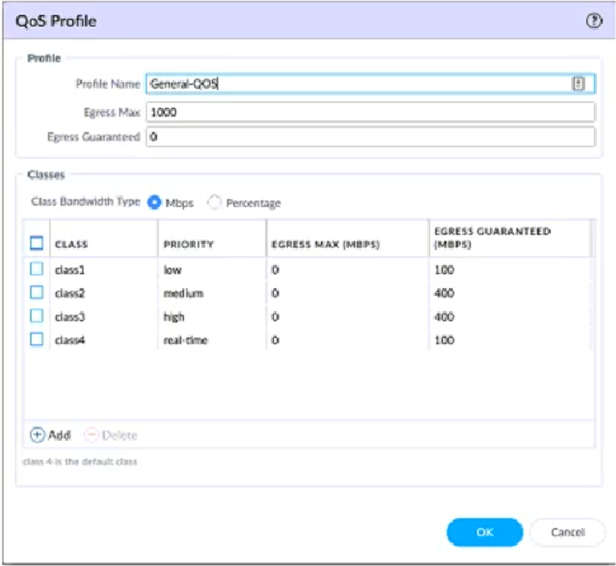Toggle the select-all checkbox in header
This screenshot has height=566, width=616.
[x=37, y=243]
